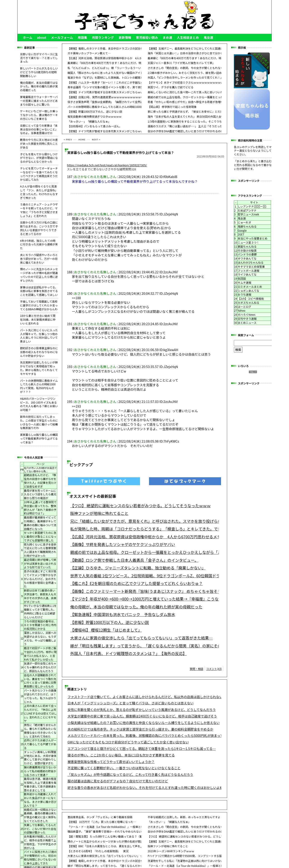The image size is (289, 868).
Task: Open the about menu item
Action: pos(42,38)
